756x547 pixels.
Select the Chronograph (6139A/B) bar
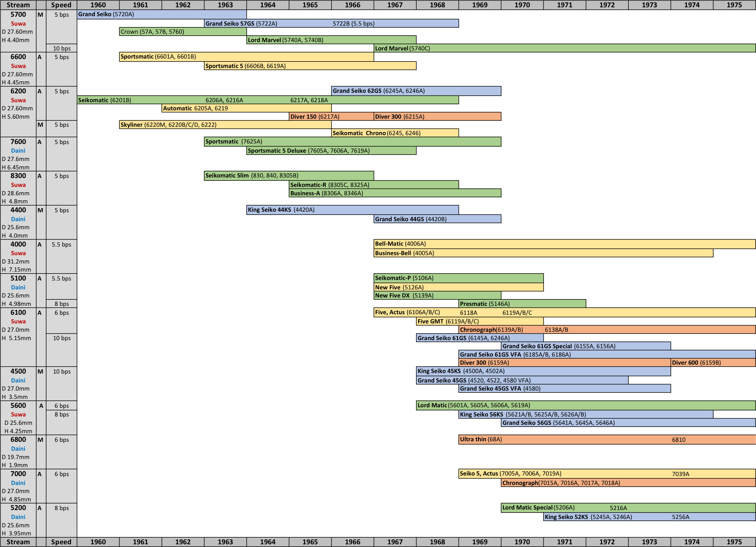tap(607, 329)
